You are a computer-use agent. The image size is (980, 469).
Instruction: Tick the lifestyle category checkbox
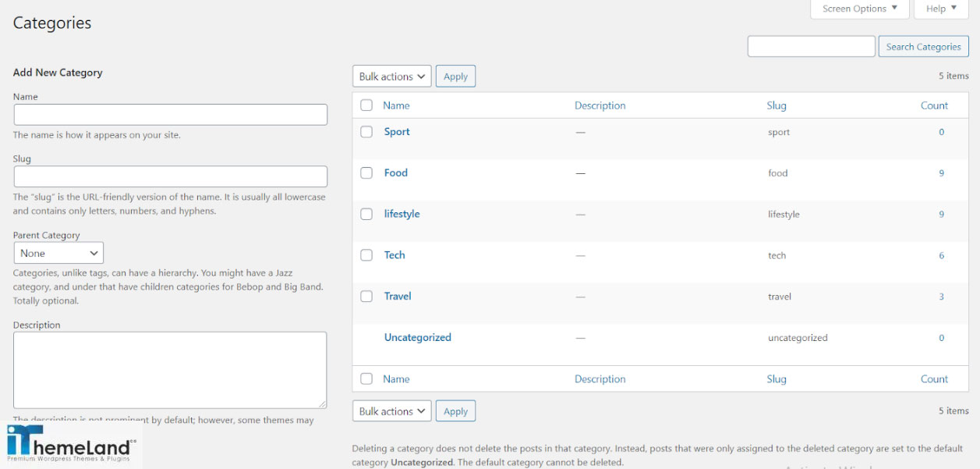coord(366,214)
